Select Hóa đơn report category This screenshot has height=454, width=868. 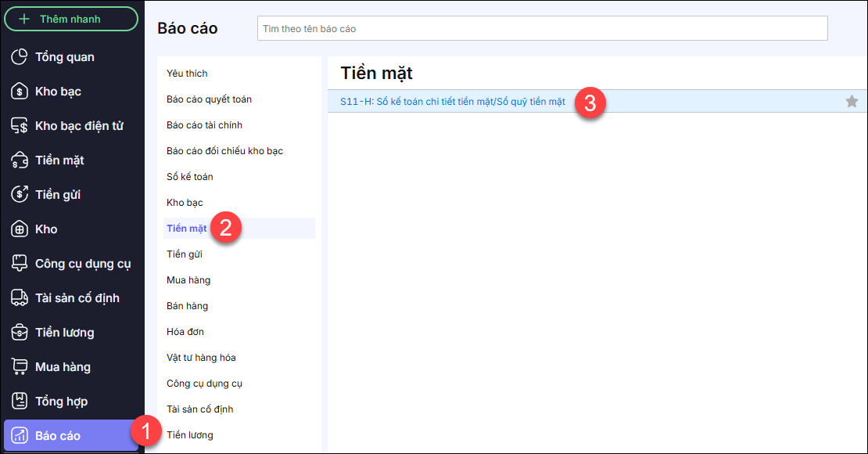click(185, 332)
